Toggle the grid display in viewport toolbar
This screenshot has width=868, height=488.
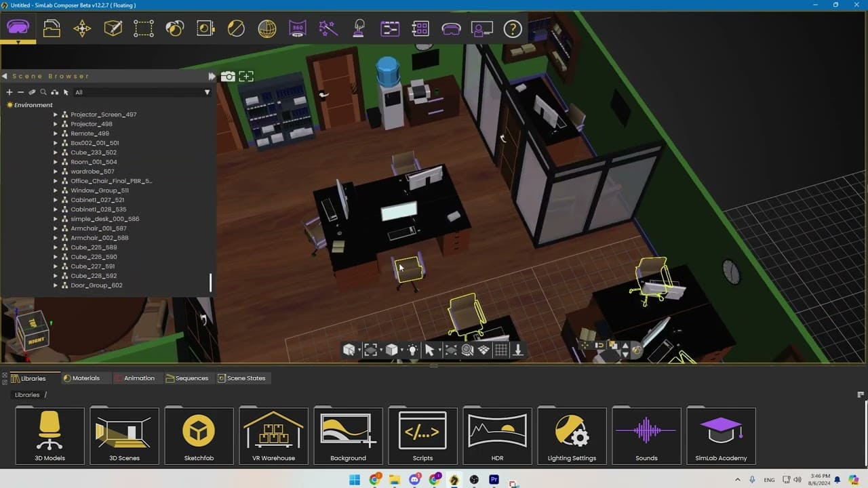pos(501,350)
